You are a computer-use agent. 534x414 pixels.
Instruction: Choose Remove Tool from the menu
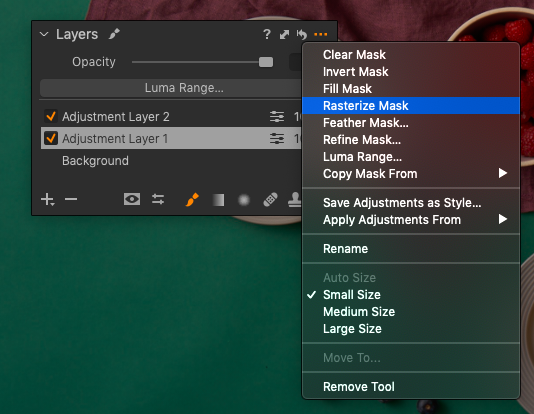[411, 386]
